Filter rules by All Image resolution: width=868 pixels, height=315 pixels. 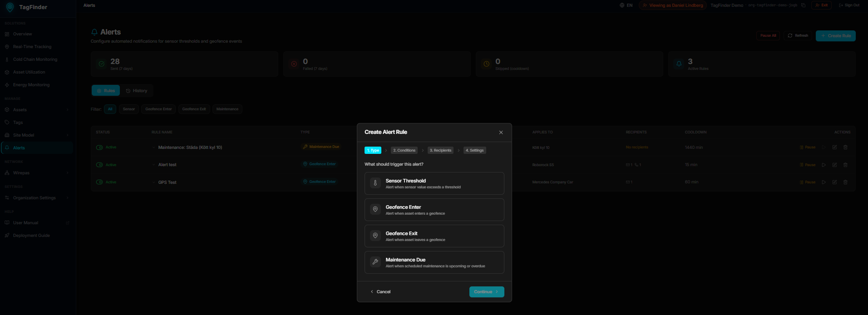point(110,109)
